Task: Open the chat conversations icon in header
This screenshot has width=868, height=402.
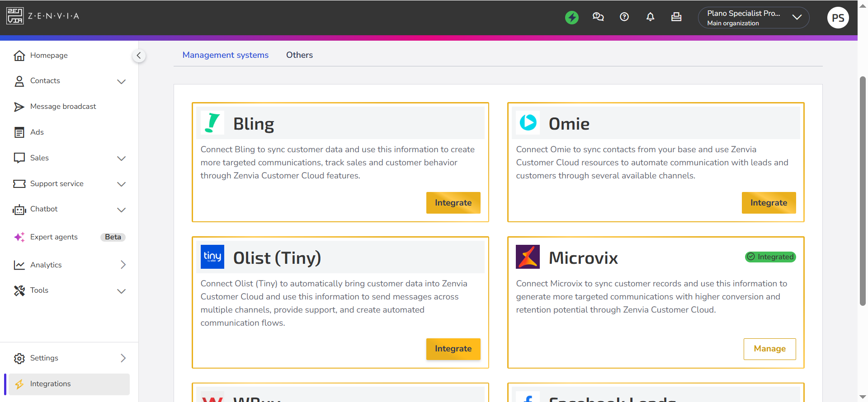Action: [598, 17]
